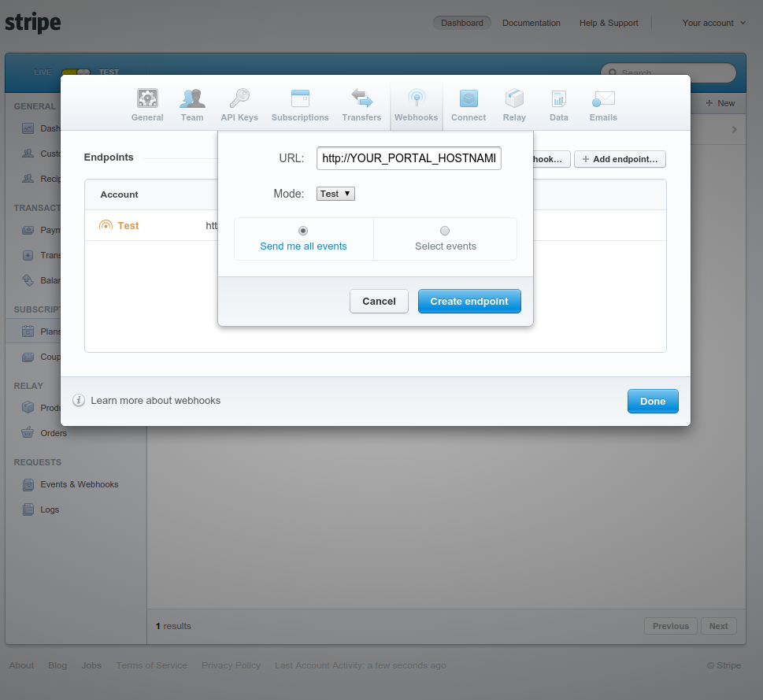
Task: Click the Connect settings icon
Action: [469, 99]
